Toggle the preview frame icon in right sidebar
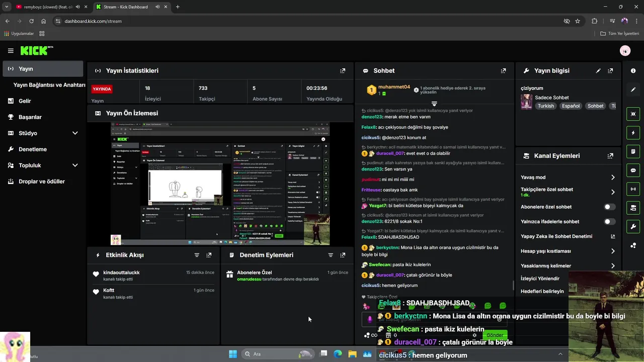Viewport: 644px width, 362px height. 633,114
